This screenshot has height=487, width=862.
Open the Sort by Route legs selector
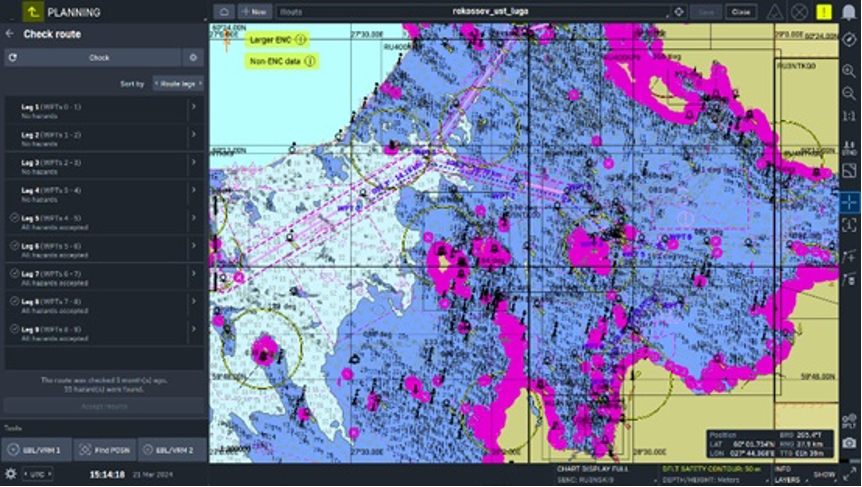[178, 84]
